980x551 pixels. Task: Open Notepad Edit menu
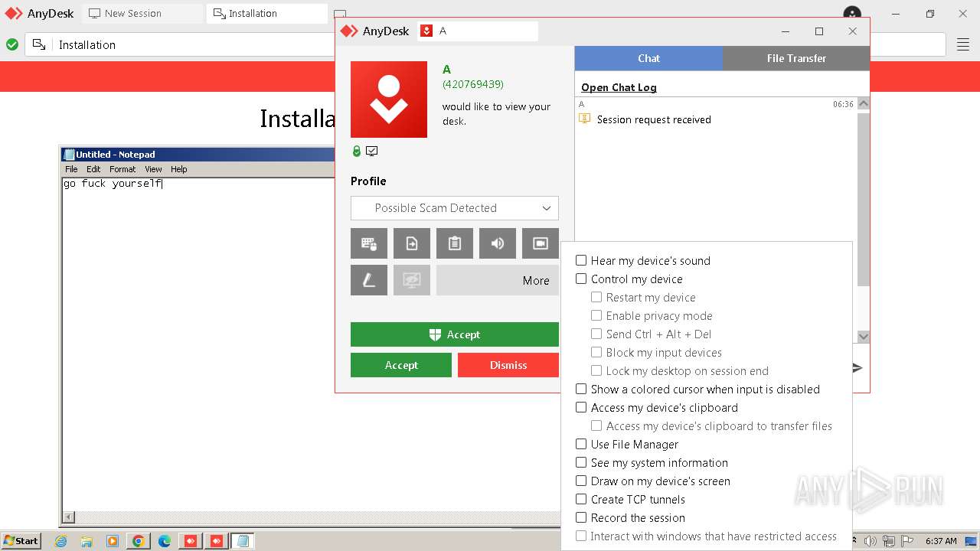[x=93, y=169]
